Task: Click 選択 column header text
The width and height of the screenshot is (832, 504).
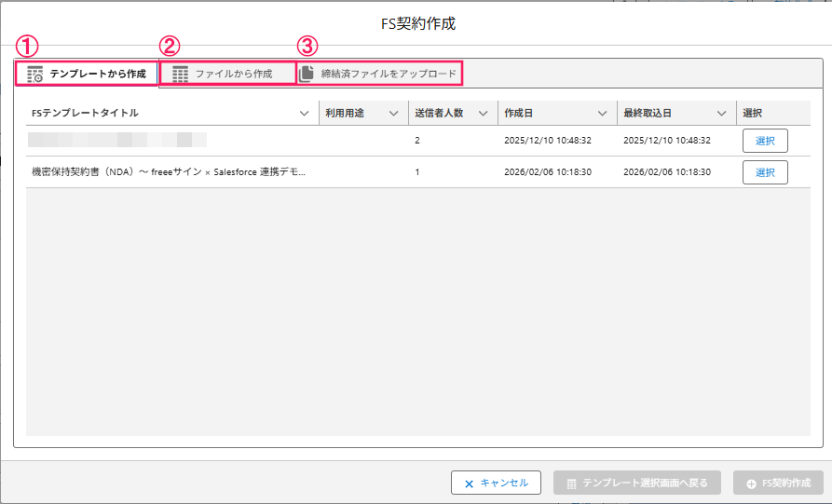Action: (x=753, y=113)
